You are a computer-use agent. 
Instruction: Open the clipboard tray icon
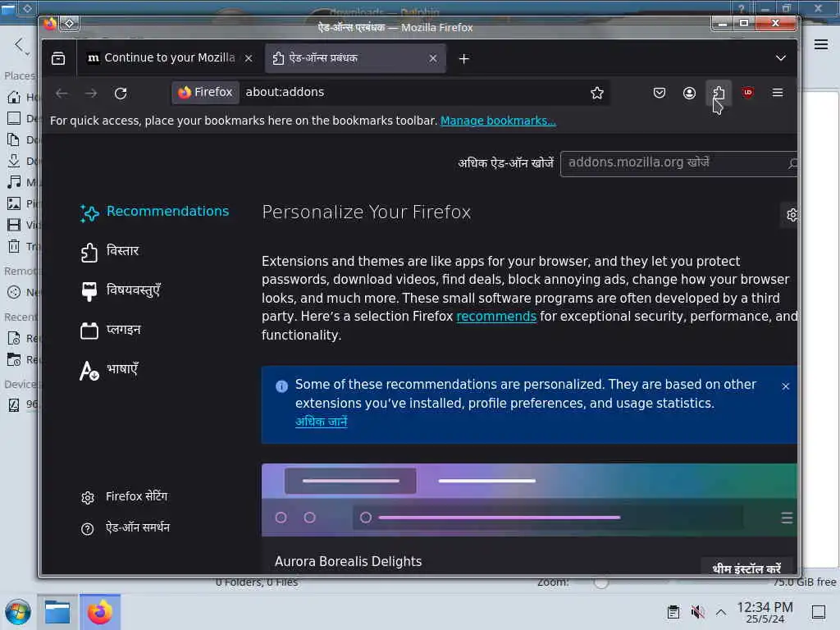point(673,612)
